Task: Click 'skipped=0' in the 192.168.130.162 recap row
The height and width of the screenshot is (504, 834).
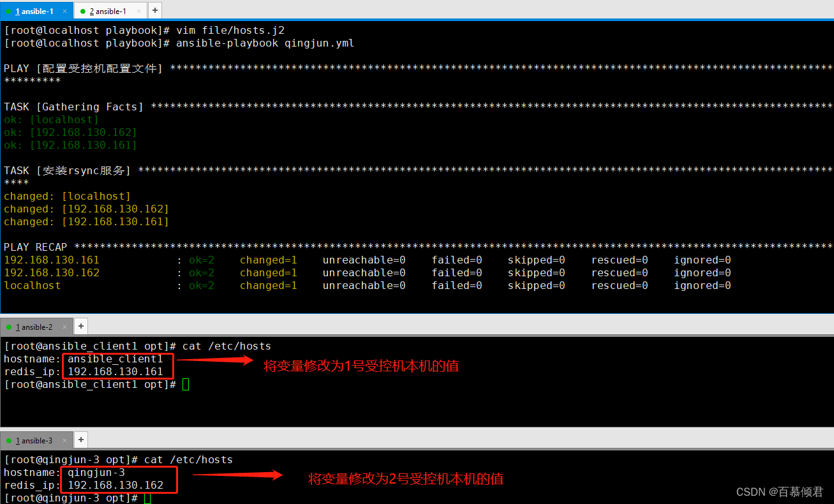Action: click(x=537, y=273)
